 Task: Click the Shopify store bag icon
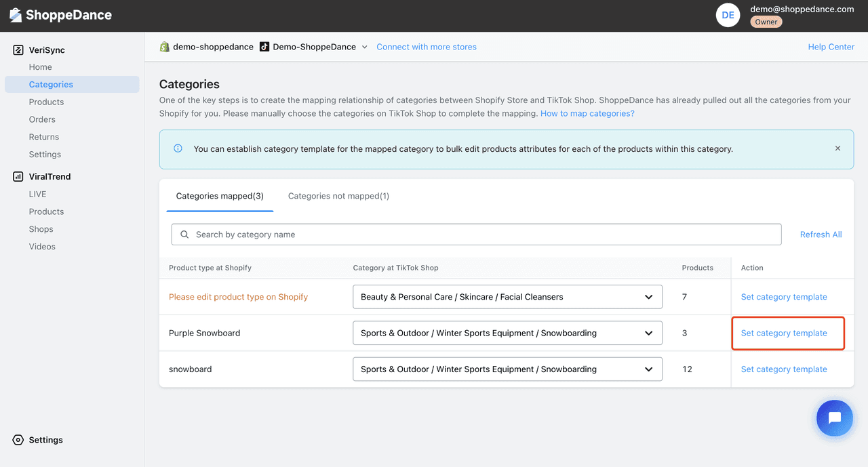point(164,47)
